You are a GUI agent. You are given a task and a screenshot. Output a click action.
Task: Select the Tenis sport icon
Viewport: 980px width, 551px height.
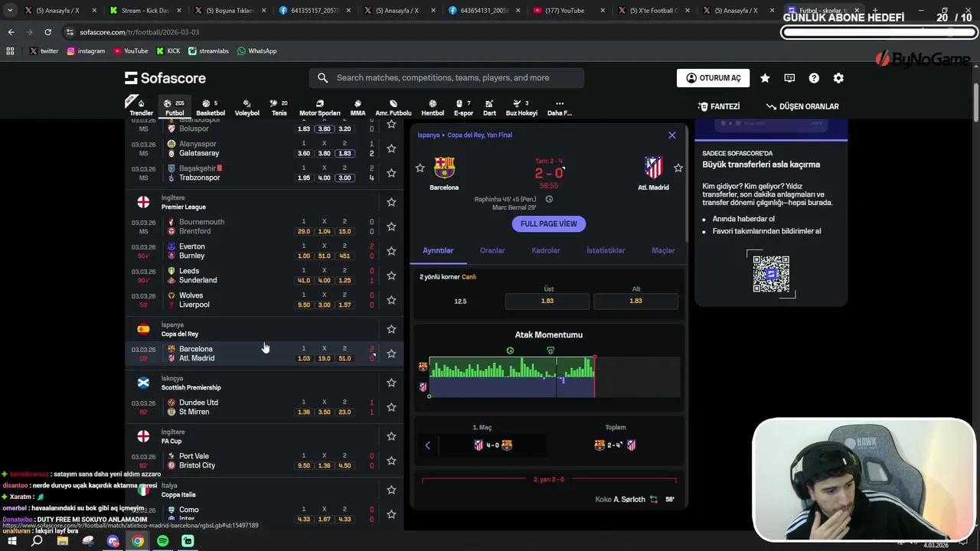pyautogui.click(x=279, y=107)
